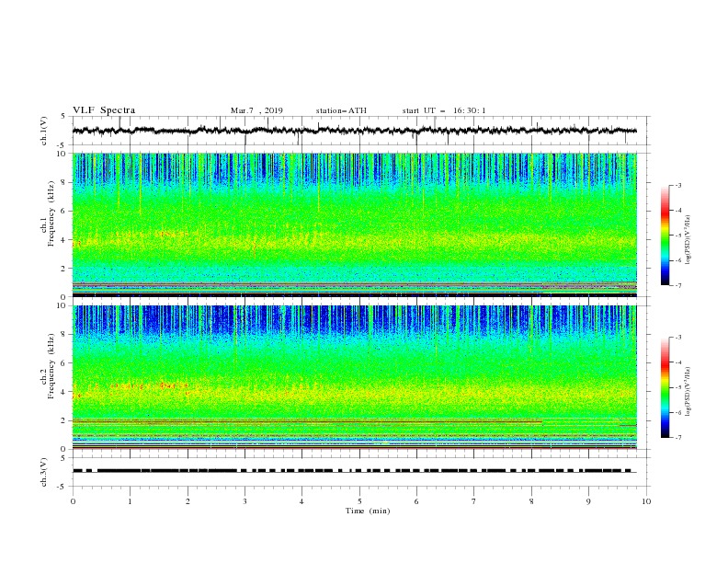
Task: Click the time-axis tick label '5'
Action: [359, 501]
